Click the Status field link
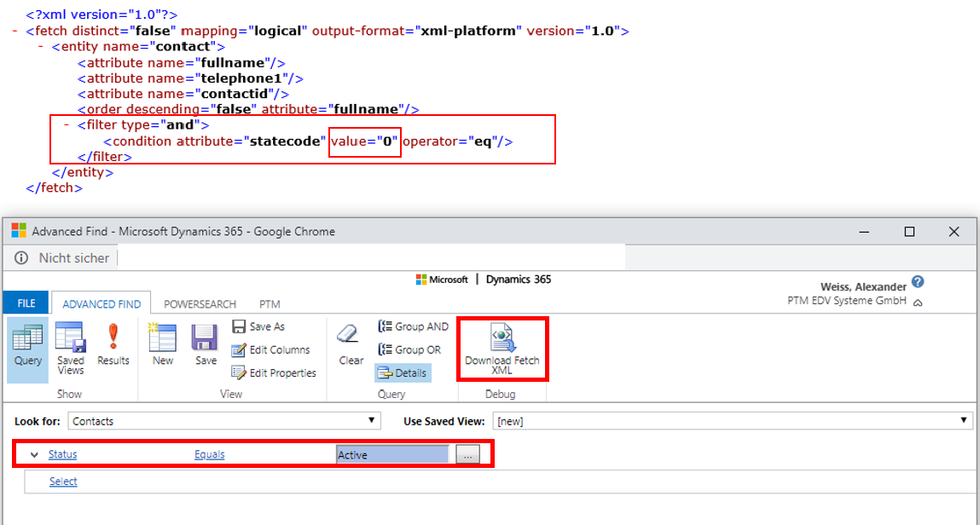Screen dimensions: 980x525 62,454
